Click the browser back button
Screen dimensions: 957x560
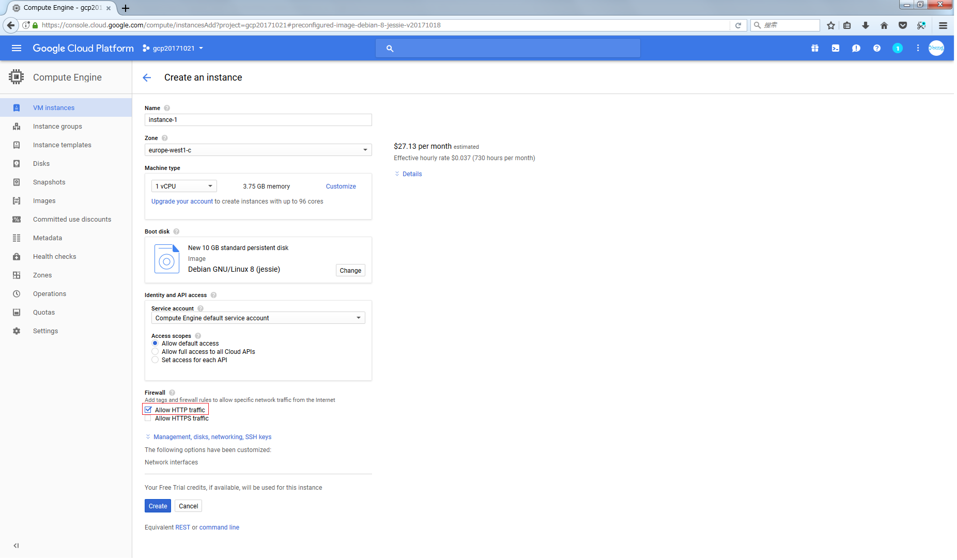click(x=10, y=25)
